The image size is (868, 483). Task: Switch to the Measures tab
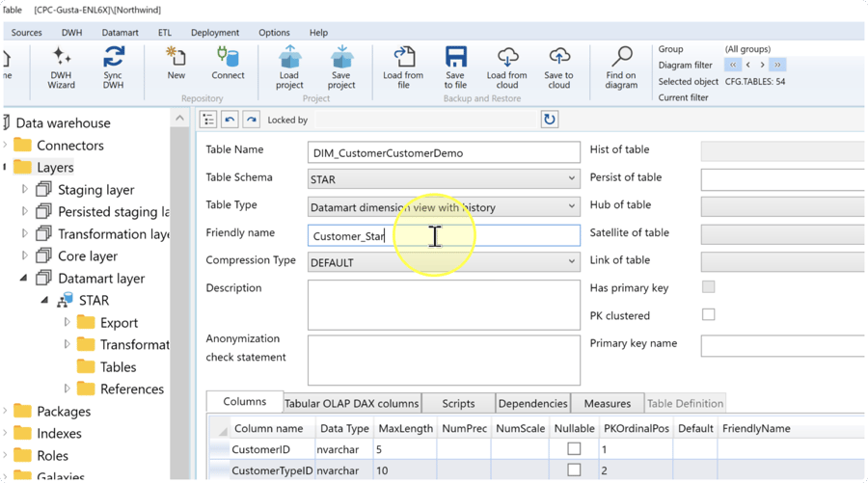[608, 403]
